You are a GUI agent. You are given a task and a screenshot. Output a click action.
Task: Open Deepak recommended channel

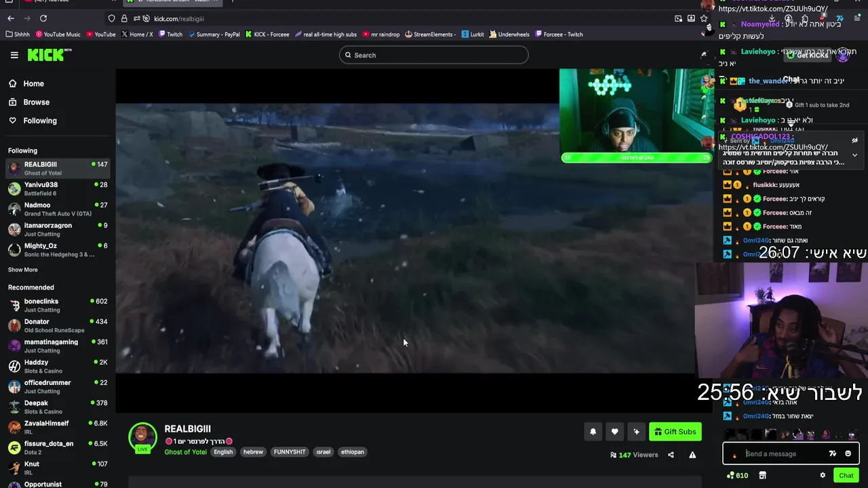point(57,407)
